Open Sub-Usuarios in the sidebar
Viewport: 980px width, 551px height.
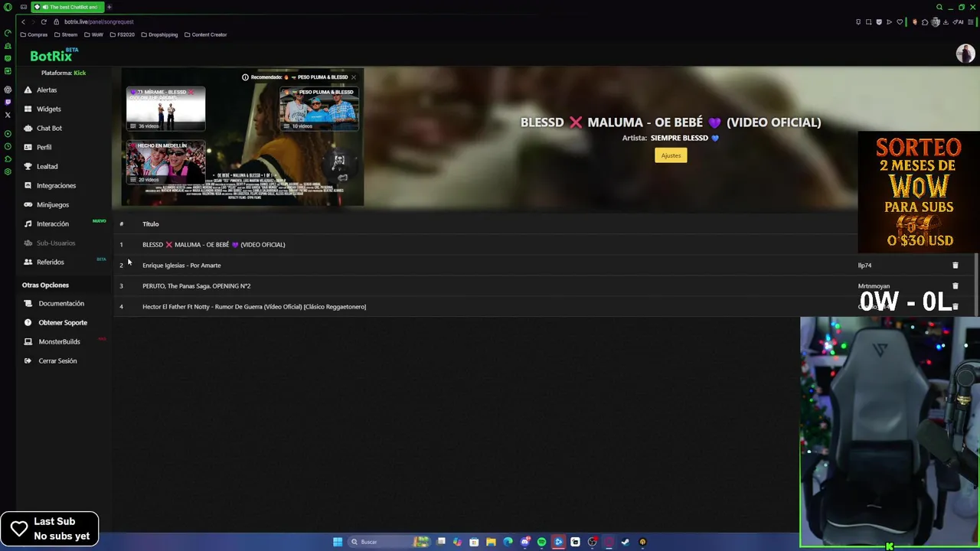(x=56, y=243)
